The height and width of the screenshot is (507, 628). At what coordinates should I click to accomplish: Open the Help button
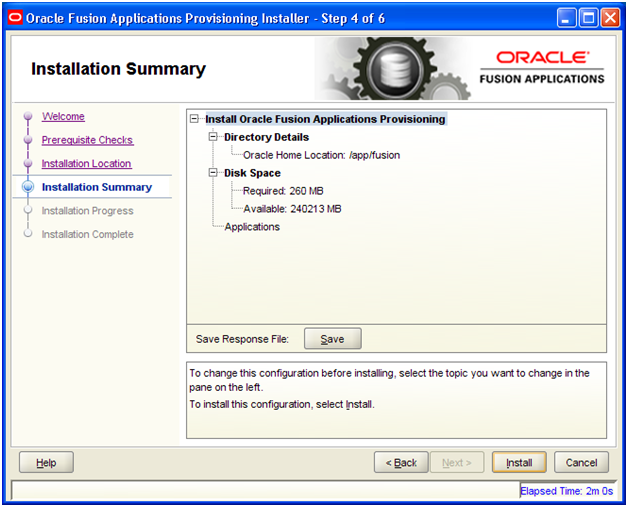[x=46, y=463]
